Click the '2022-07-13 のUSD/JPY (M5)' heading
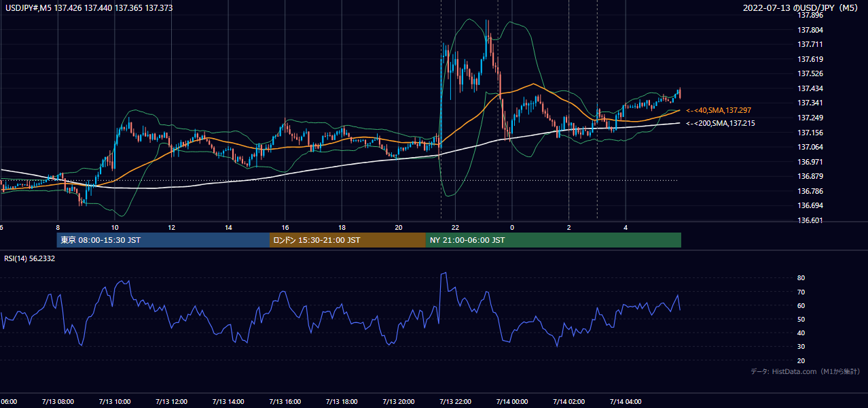Viewport: 868px width, 408px height. tap(802, 7)
